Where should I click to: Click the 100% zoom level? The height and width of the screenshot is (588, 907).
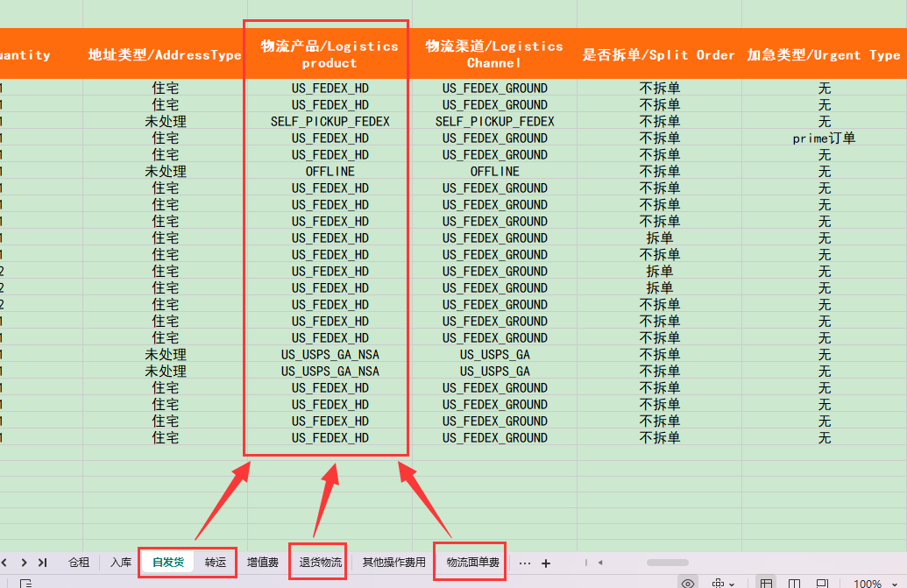click(x=868, y=584)
